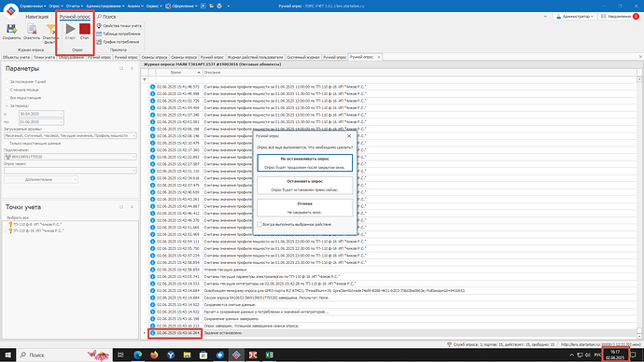Open Свойства точки учёта in ribbon
The width and height of the screenshot is (644, 362).
(119, 26)
